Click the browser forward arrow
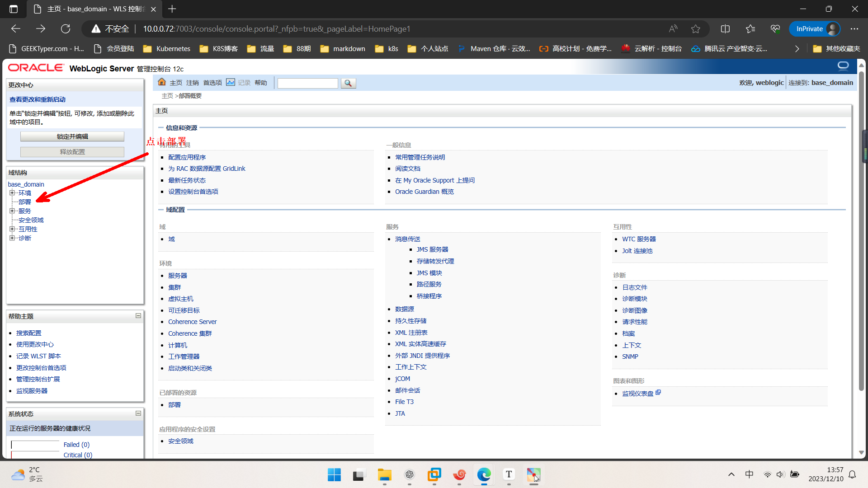This screenshot has width=868, height=488. [41, 29]
